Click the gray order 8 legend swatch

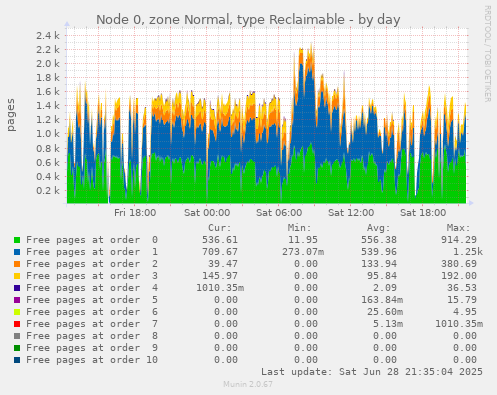[x=17, y=336]
